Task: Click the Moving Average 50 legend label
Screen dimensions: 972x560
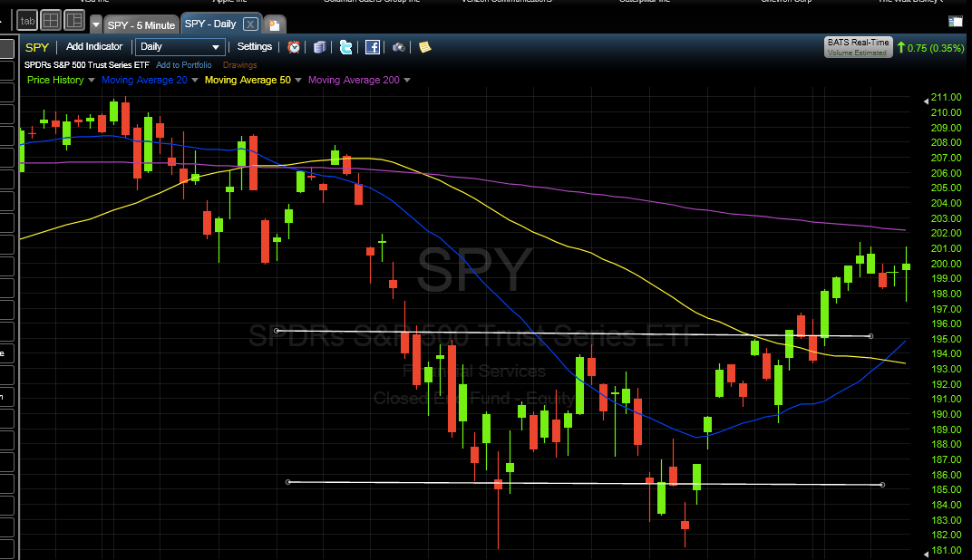Action: point(248,80)
